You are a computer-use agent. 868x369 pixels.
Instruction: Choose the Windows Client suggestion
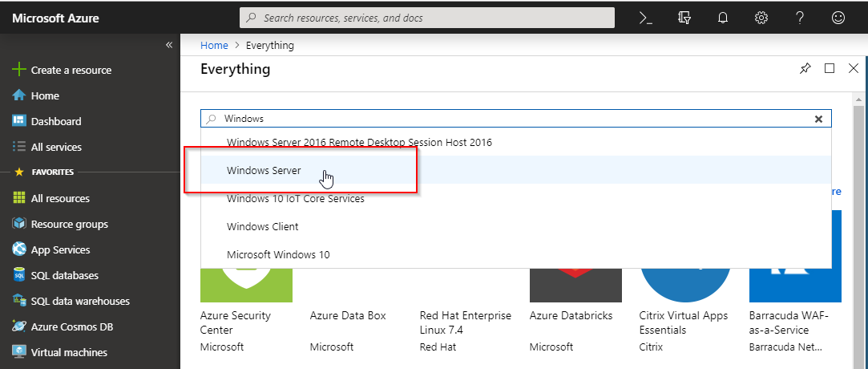[x=515, y=226]
